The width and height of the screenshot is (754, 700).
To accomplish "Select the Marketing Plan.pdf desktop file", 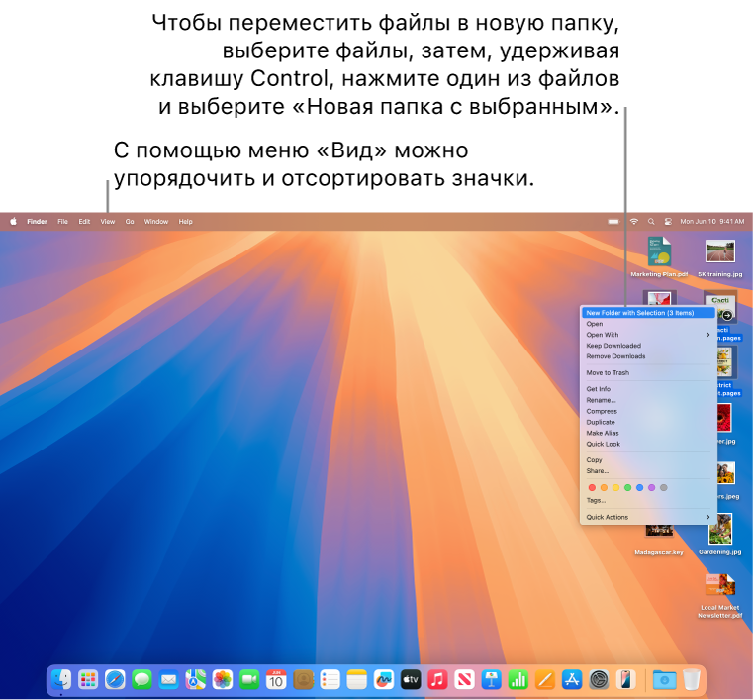I will coord(659,256).
